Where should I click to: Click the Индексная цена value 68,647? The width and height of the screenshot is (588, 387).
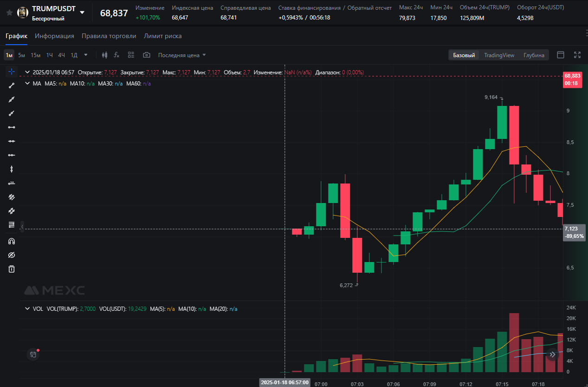point(180,18)
